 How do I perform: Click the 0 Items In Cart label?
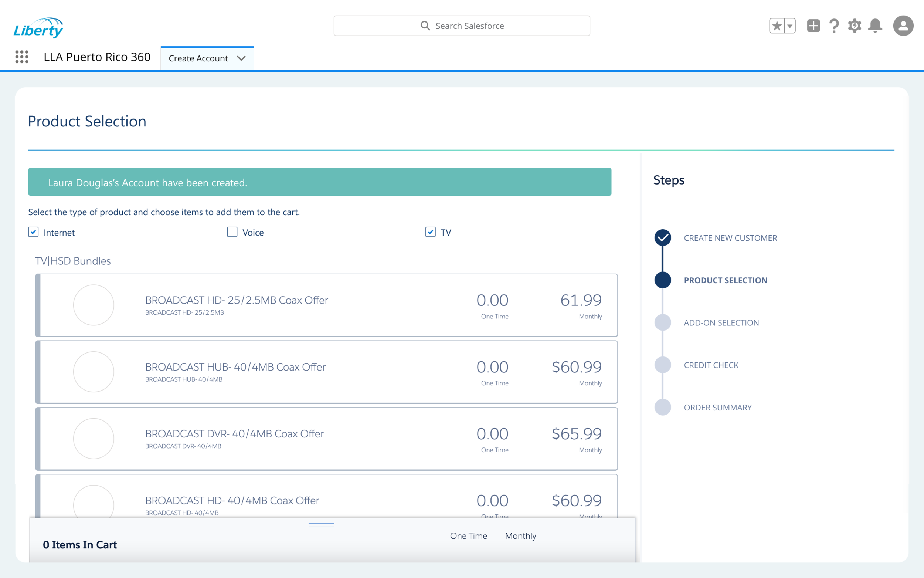(x=80, y=545)
